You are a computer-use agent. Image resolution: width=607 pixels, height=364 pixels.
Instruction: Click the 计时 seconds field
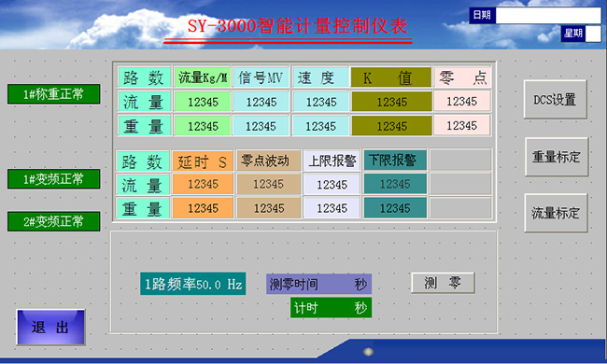click(331, 308)
